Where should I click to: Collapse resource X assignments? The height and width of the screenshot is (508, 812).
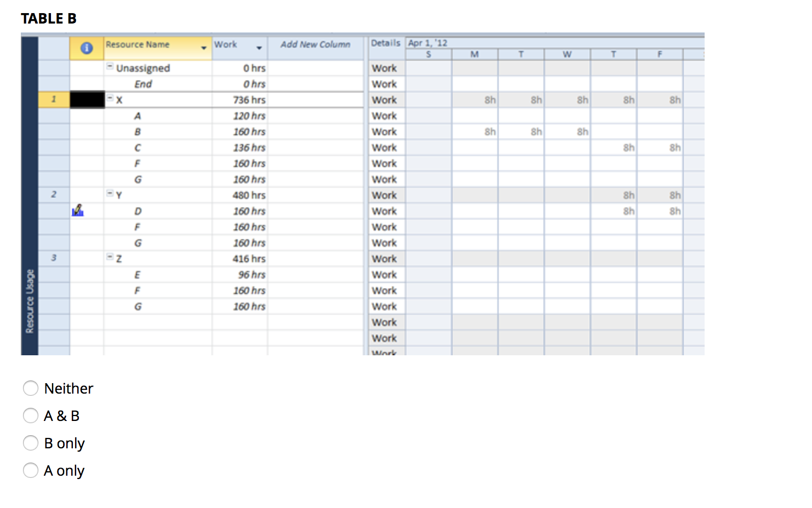pos(110,99)
